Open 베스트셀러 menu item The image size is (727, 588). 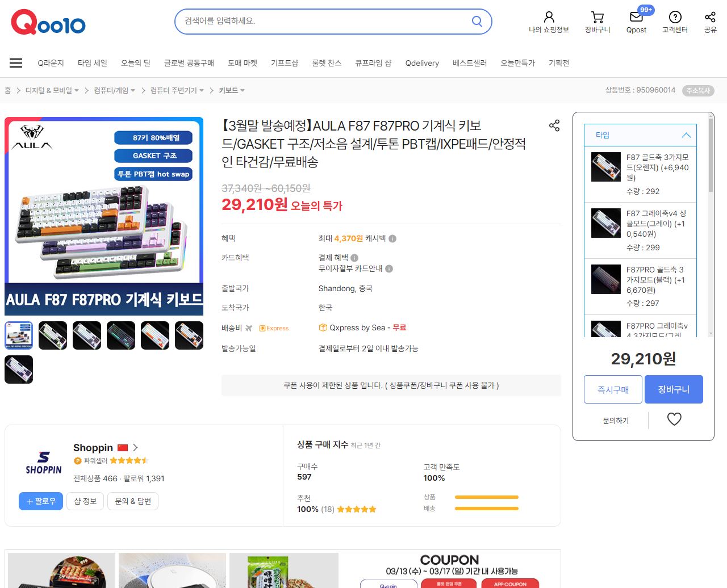click(x=469, y=63)
